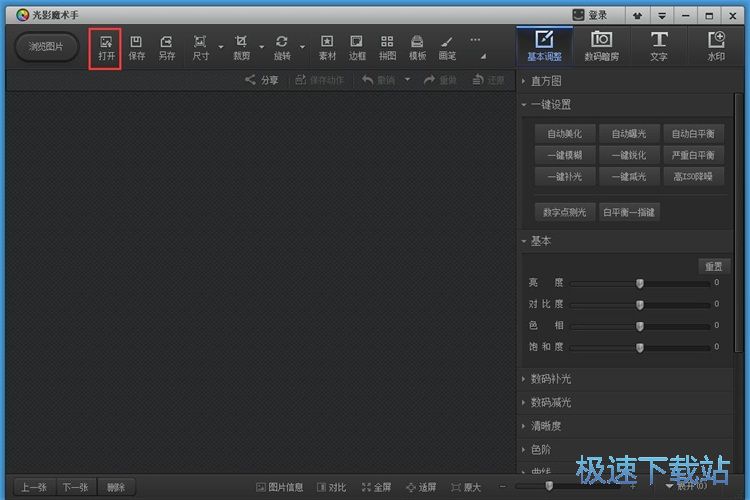The image size is (750, 500).
Task: Open an image with the 打开 tool
Action: pos(106,48)
